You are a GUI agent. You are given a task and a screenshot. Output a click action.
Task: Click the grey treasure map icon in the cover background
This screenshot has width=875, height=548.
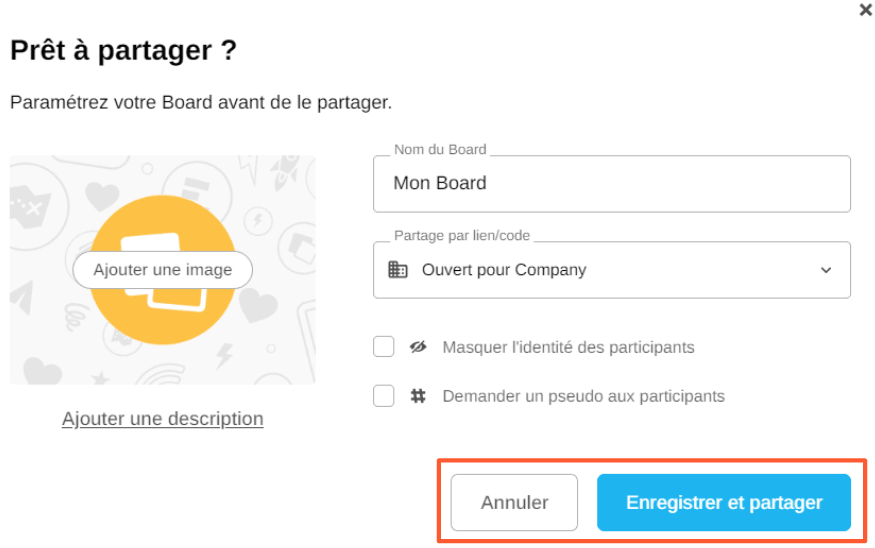coord(26,206)
